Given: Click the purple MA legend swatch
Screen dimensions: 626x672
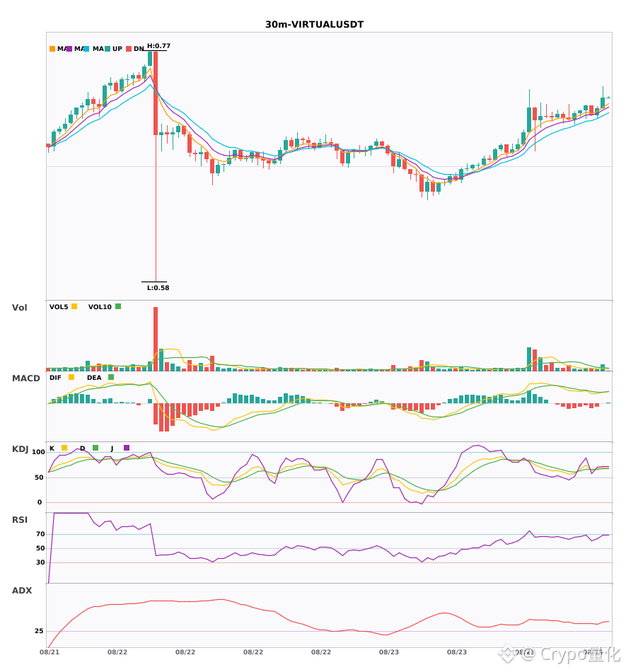Looking at the screenshot, I should 69,49.
